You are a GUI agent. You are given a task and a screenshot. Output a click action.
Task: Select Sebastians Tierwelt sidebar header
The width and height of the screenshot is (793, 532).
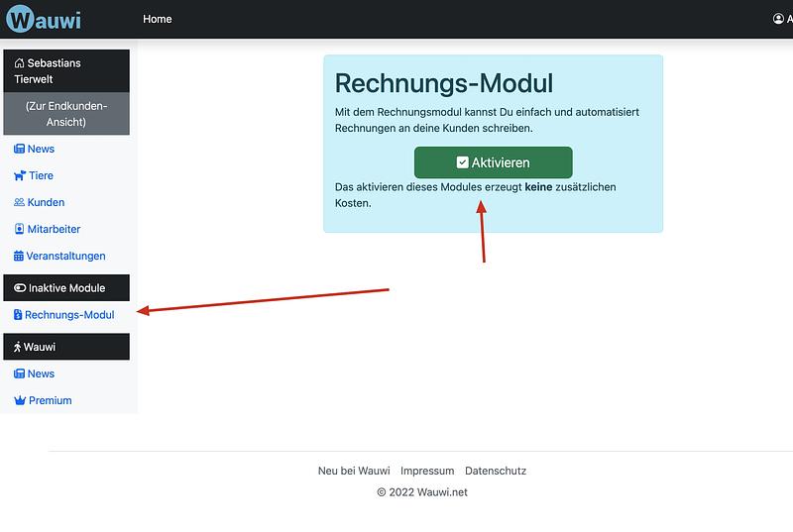pyautogui.click(x=65, y=70)
